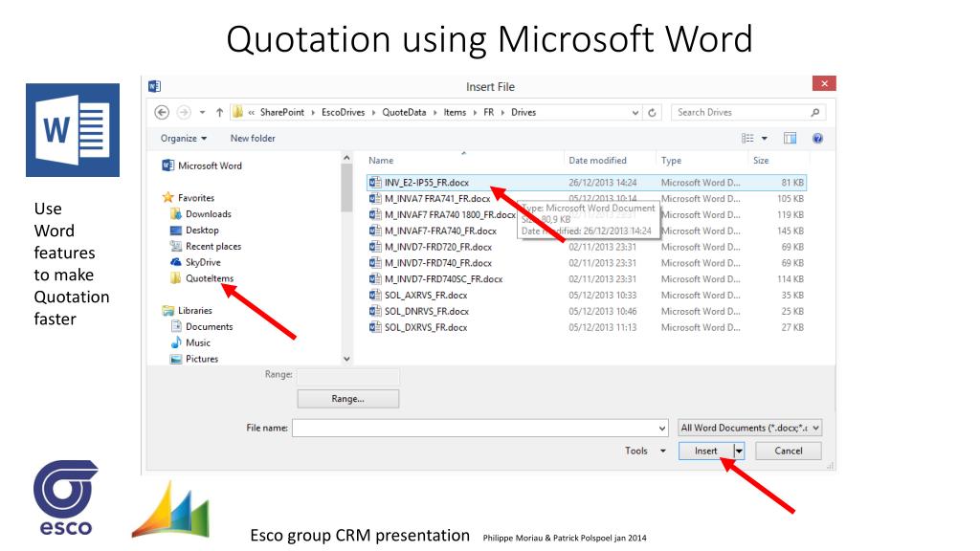Click the Forward navigation arrow
Image resolution: width=980 pixels, height=551 pixels.
pos(184,113)
